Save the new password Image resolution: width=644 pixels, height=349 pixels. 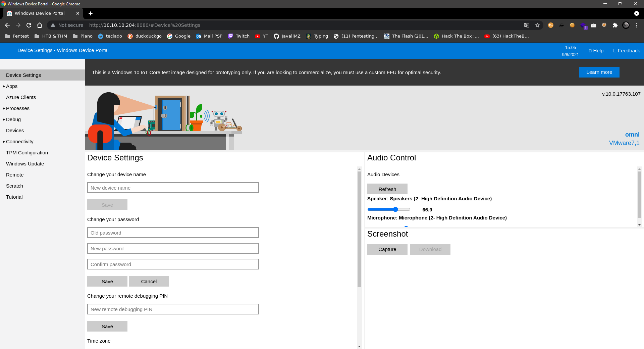107,281
